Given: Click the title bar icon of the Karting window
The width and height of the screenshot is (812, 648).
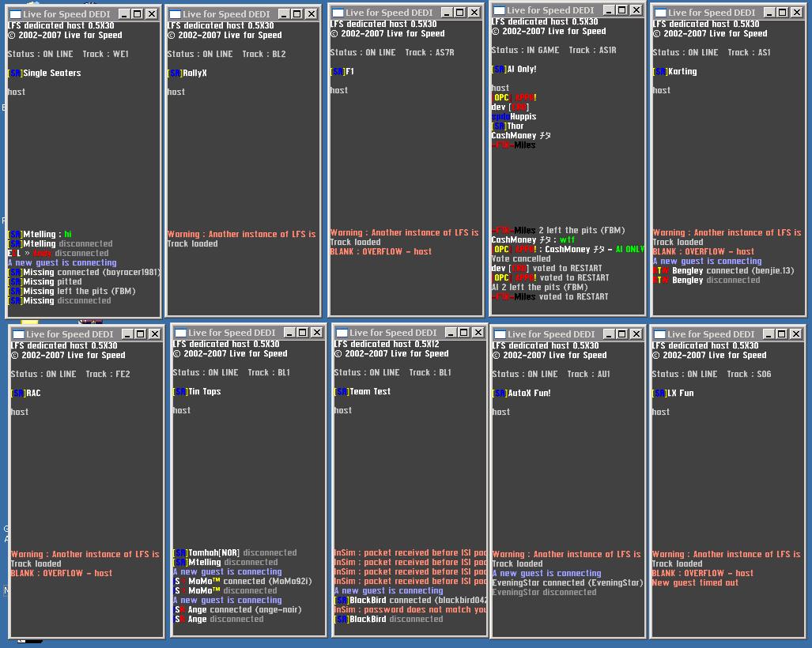Looking at the screenshot, I should (x=660, y=13).
